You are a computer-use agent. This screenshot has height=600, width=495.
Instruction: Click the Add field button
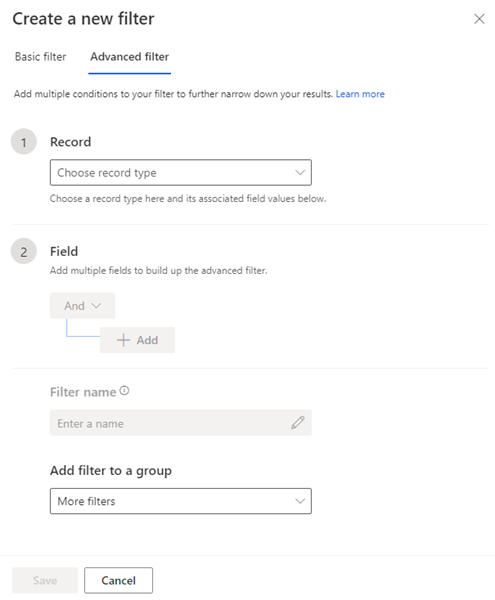tap(137, 340)
